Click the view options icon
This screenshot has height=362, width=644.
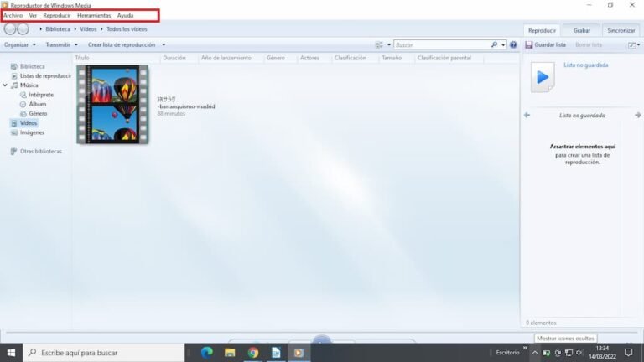(x=379, y=44)
